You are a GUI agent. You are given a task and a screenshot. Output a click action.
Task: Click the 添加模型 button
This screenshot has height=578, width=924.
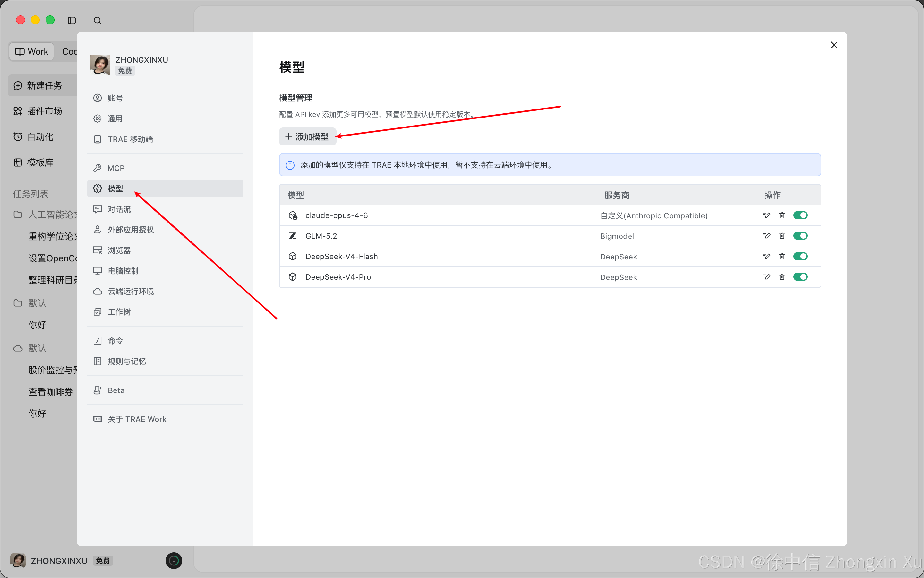pyautogui.click(x=307, y=136)
